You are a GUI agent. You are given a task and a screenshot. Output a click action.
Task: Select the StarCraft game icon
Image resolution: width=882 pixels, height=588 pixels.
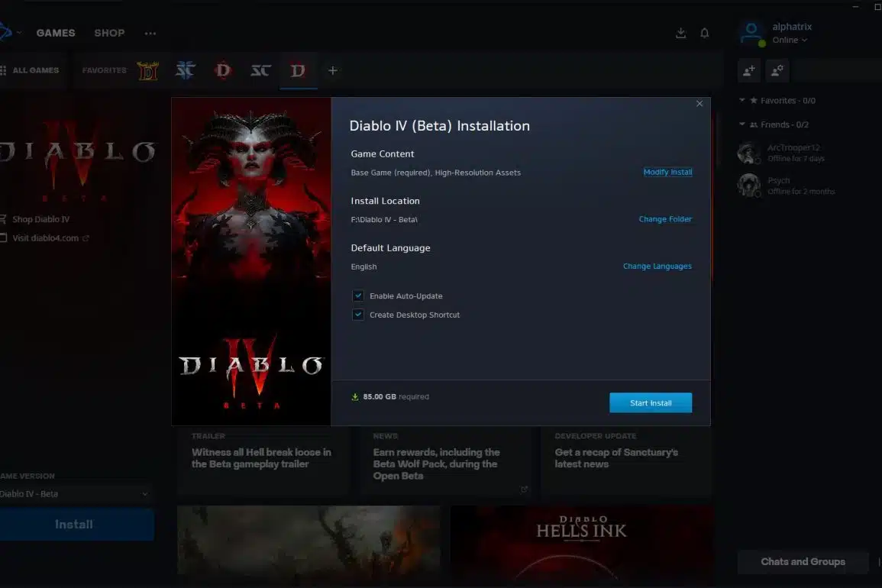260,70
